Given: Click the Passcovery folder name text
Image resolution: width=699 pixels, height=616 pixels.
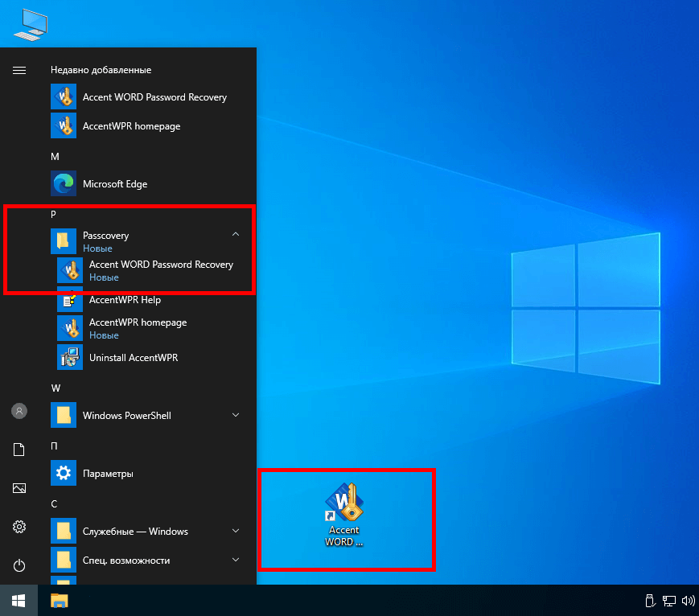Looking at the screenshot, I should click(x=105, y=236).
